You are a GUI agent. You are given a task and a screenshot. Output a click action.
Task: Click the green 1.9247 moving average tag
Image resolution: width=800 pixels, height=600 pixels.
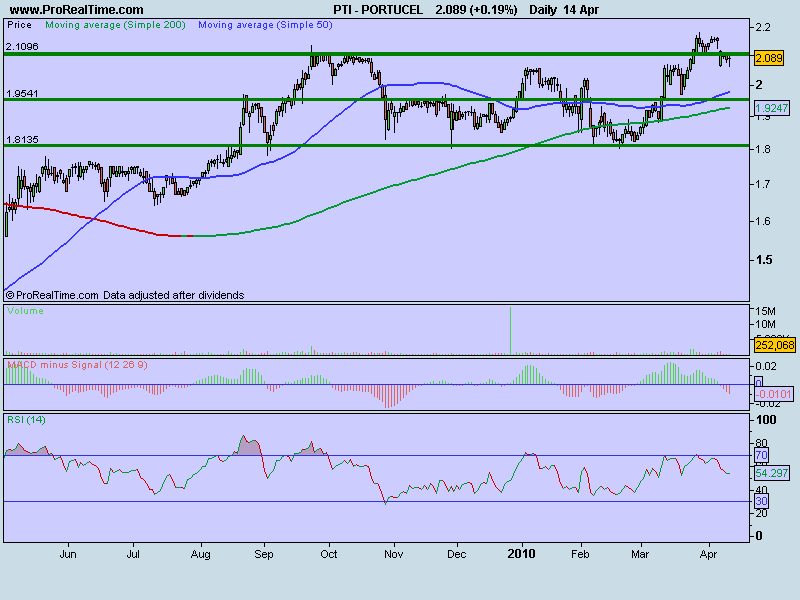pos(769,106)
